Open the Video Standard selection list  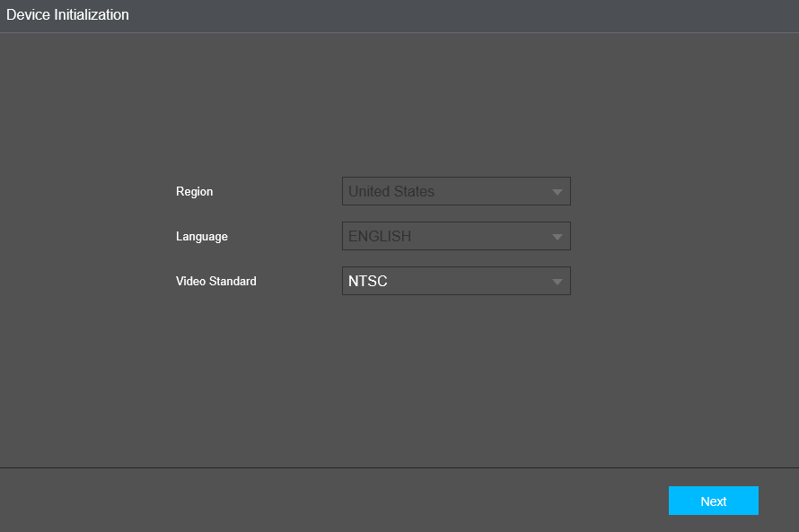click(456, 281)
